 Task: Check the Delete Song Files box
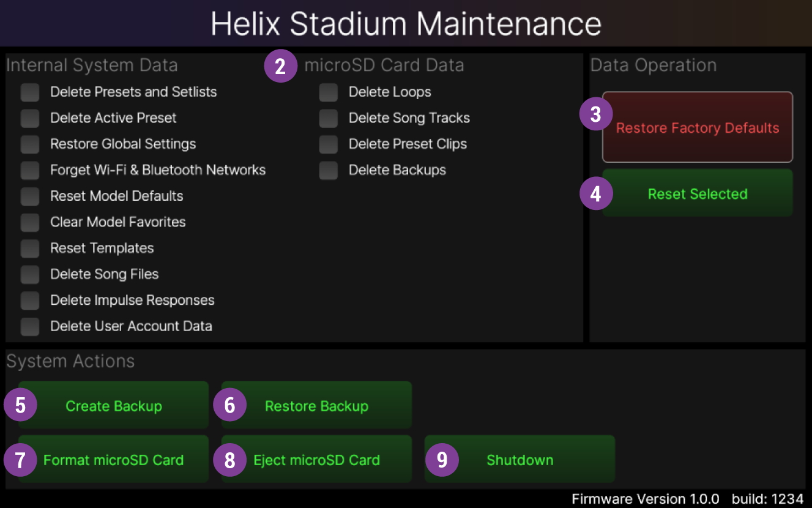click(x=30, y=274)
